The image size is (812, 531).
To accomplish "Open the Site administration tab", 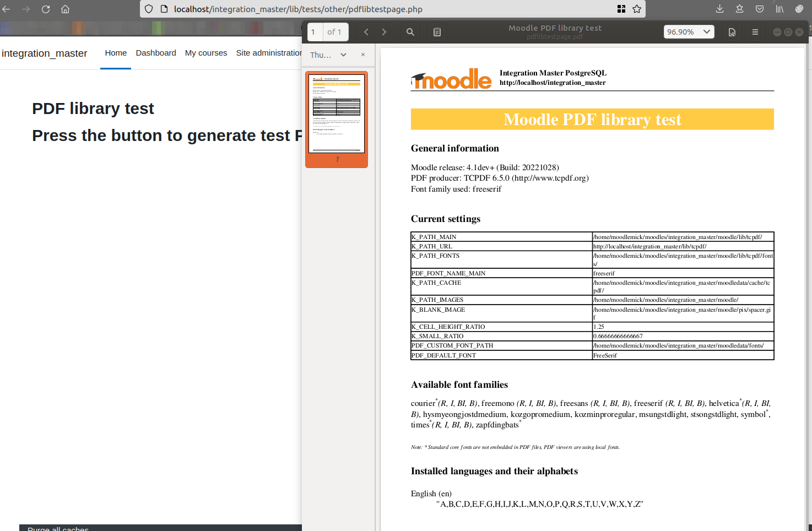I will coord(269,53).
